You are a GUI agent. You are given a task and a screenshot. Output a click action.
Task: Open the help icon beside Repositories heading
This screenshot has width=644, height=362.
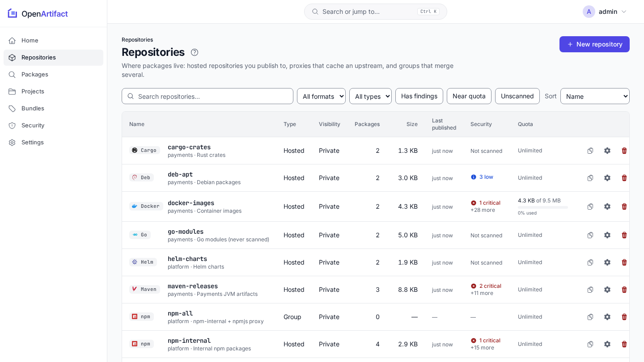(x=195, y=52)
